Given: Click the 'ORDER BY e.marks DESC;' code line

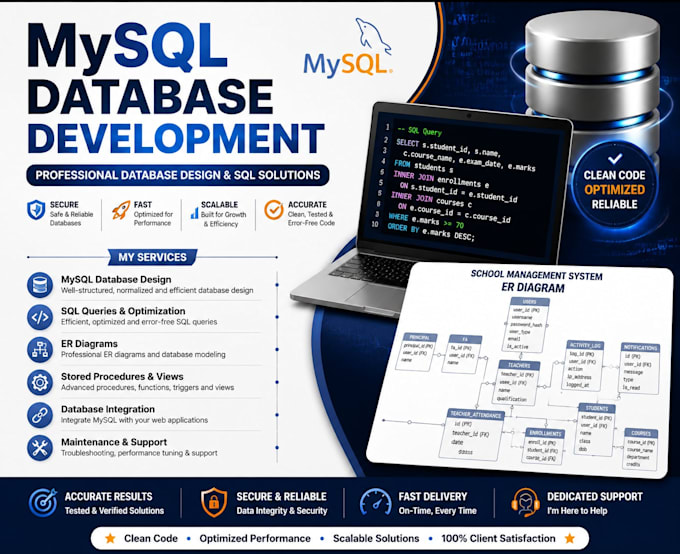Looking at the screenshot, I should [x=431, y=232].
